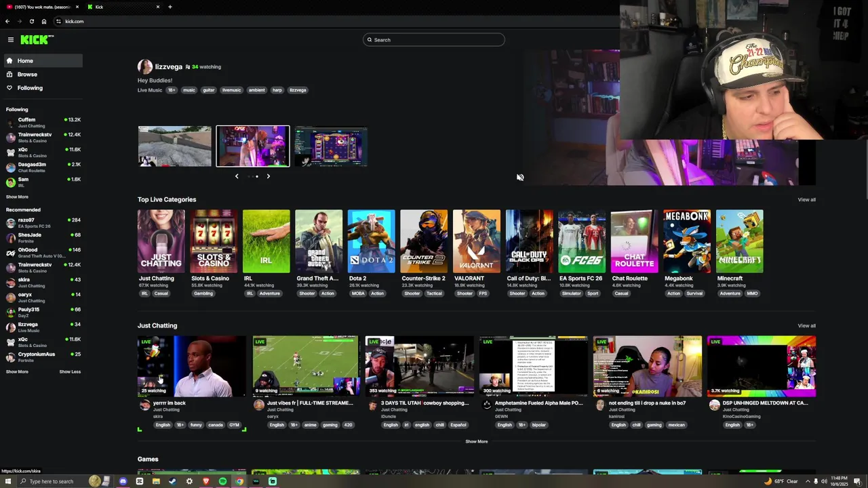Reload the kick.com page
This screenshot has height=488, width=868.
31,21
